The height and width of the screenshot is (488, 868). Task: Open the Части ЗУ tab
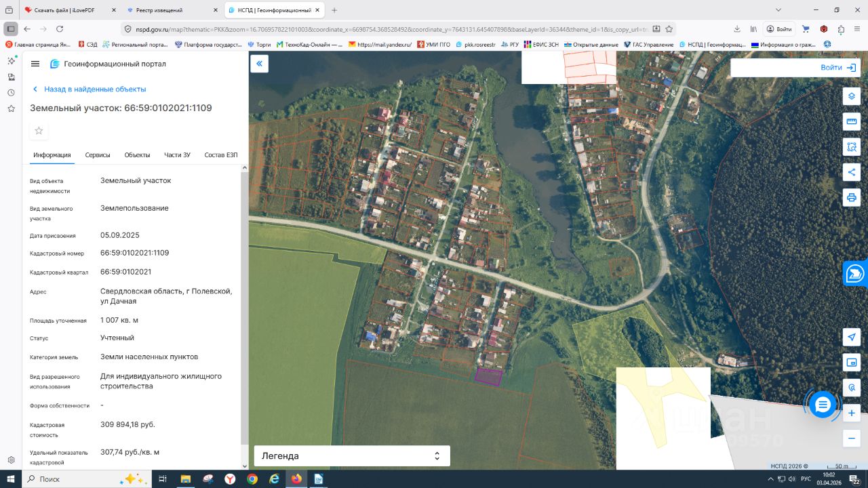tap(177, 155)
